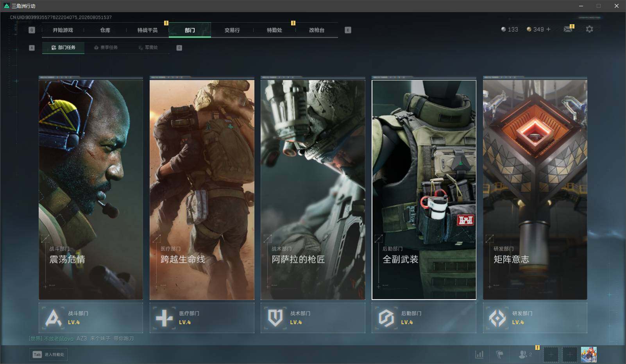Click the E next-tab key icon
The image size is (626, 364).
pyautogui.click(x=348, y=30)
